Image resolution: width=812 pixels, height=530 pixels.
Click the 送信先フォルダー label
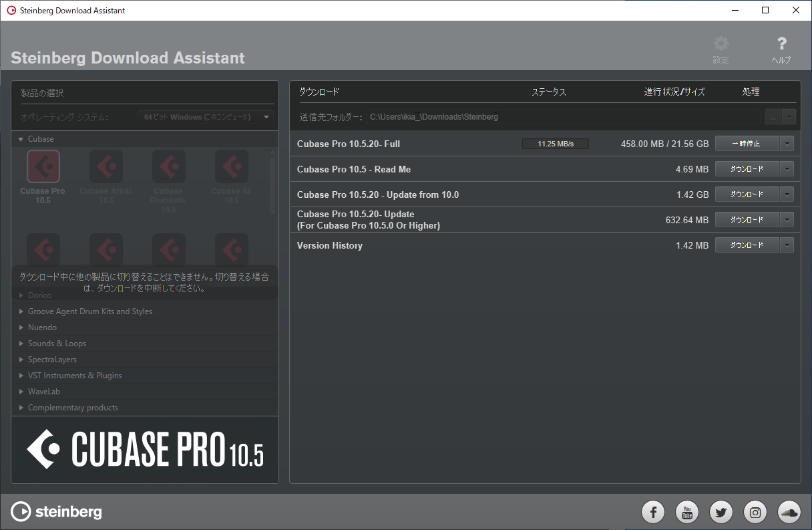point(331,117)
